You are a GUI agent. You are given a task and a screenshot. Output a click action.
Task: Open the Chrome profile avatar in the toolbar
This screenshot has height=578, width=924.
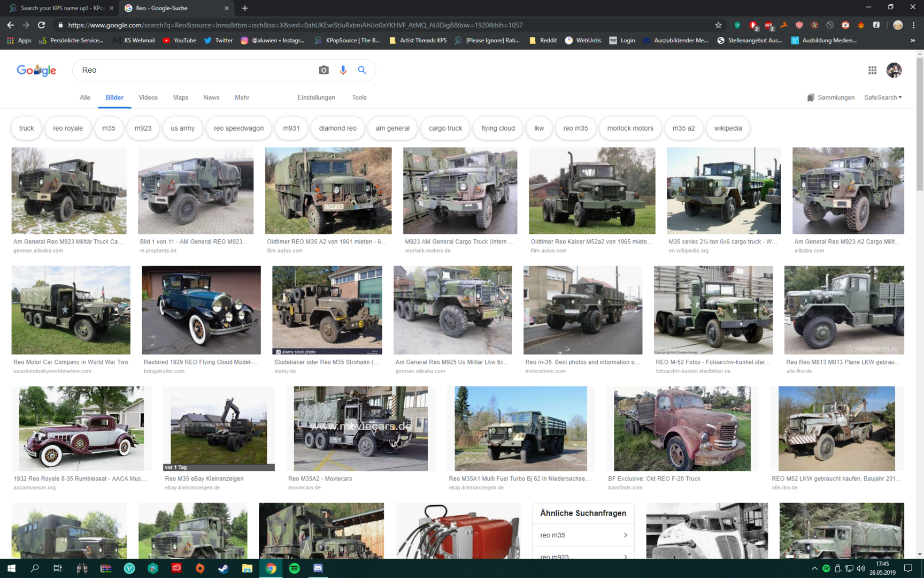898,25
